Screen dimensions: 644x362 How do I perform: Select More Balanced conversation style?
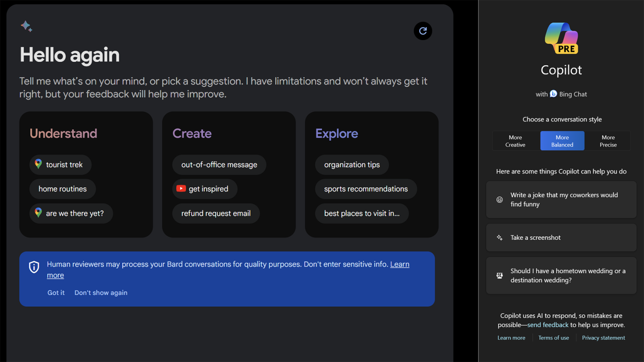coord(562,141)
